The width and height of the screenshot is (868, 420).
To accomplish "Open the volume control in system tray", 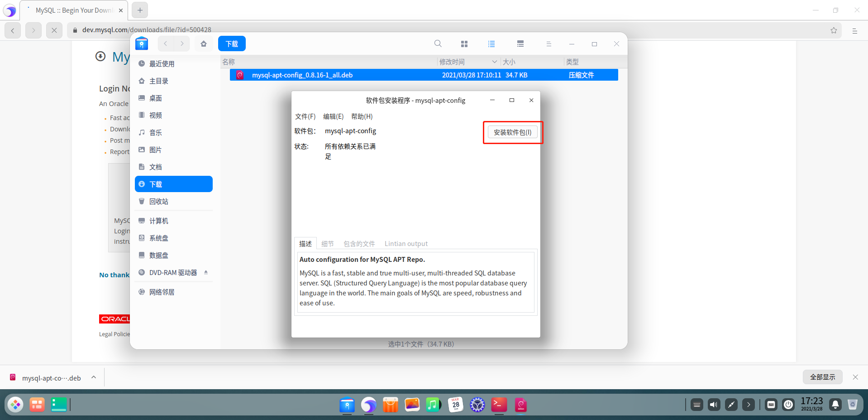I will pos(714,405).
